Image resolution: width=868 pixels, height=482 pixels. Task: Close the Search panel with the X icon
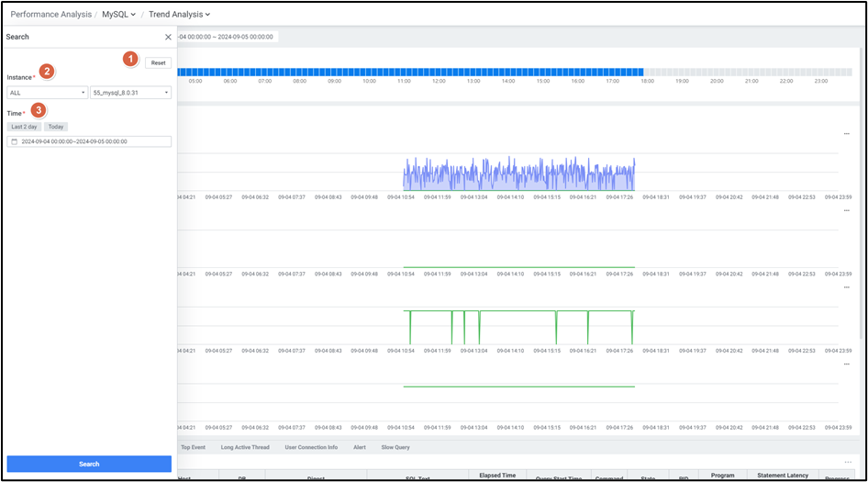click(168, 37)
